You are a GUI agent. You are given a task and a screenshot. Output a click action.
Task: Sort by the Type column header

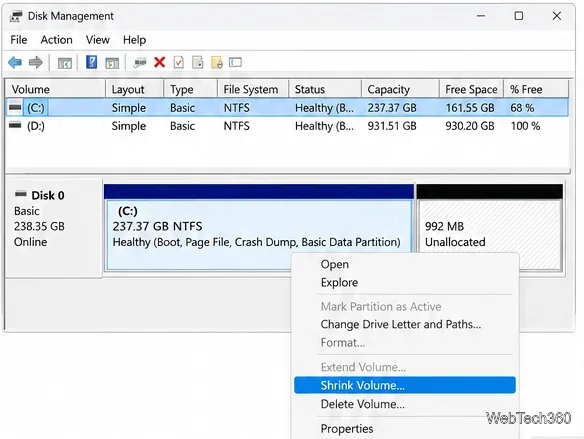[x=191, y=89]
